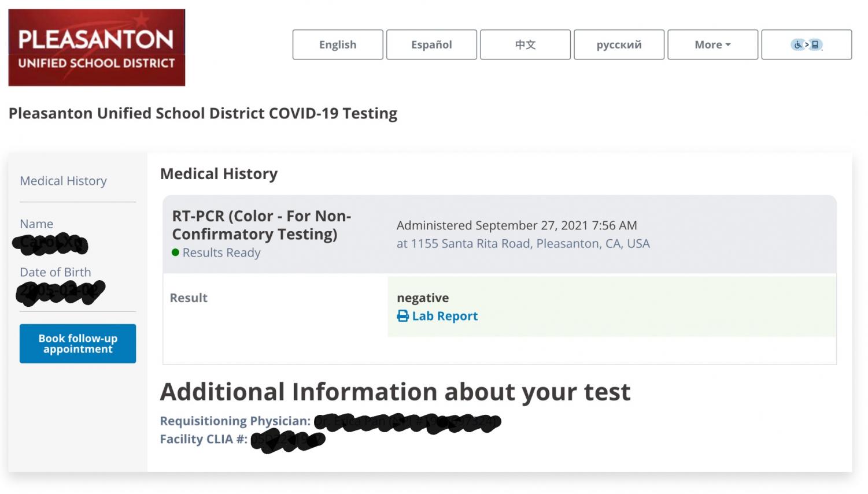Screen dimensions: 868x494
Task: Click the Pleasanton Unified School District logo
Action: (97, 47)
